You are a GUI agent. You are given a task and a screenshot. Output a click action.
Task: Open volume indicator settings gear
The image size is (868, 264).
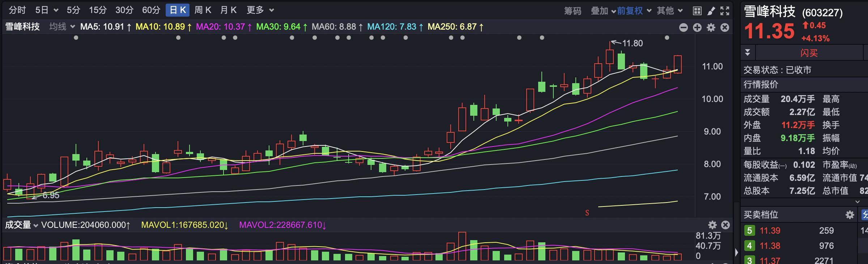click(712, 225)
